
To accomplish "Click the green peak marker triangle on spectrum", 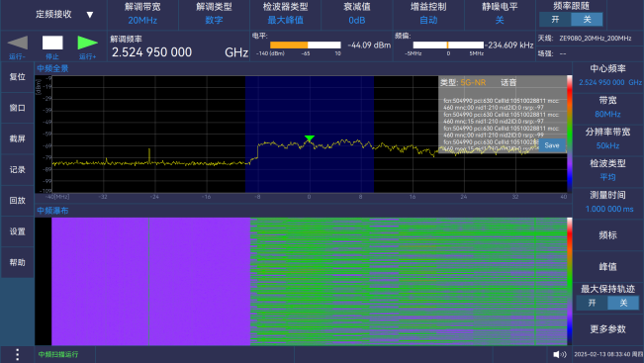I will (310, 138).
